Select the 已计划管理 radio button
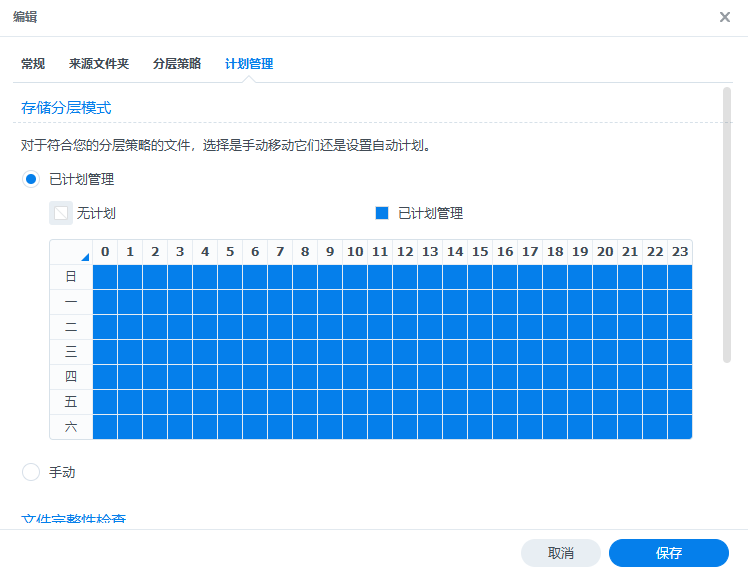Image resolution: width=748 pixels, height=575 pixels. (x=31, y=180)
